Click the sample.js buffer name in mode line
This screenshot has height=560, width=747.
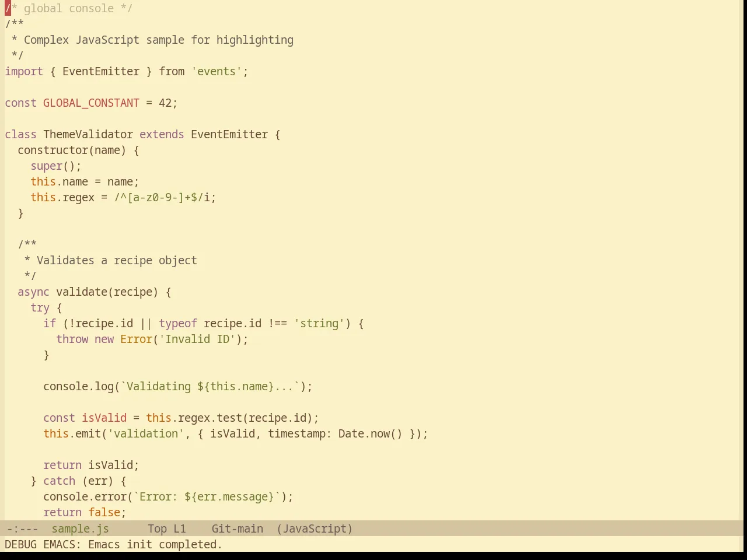click(x=80, y=528)
